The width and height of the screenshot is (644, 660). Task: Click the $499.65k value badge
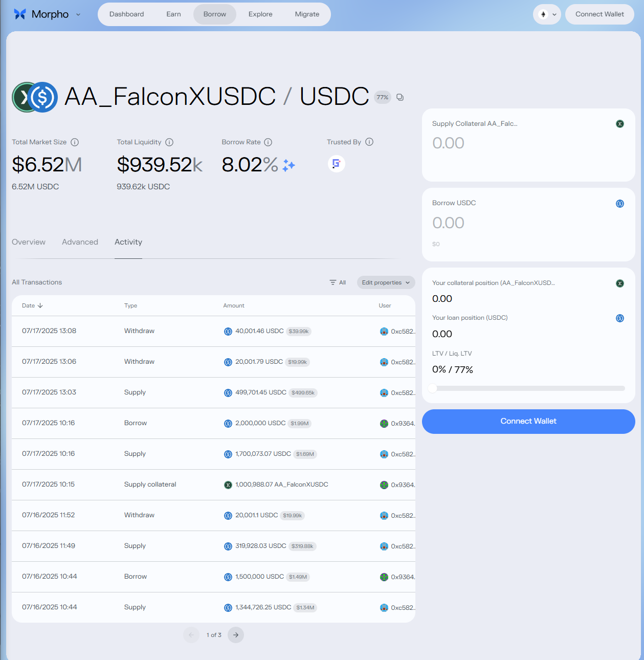point(303,393)
